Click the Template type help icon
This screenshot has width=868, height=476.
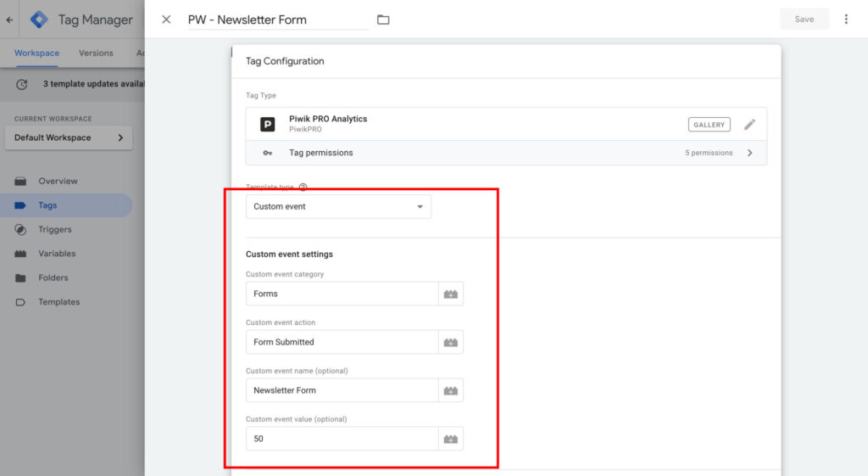303,187
